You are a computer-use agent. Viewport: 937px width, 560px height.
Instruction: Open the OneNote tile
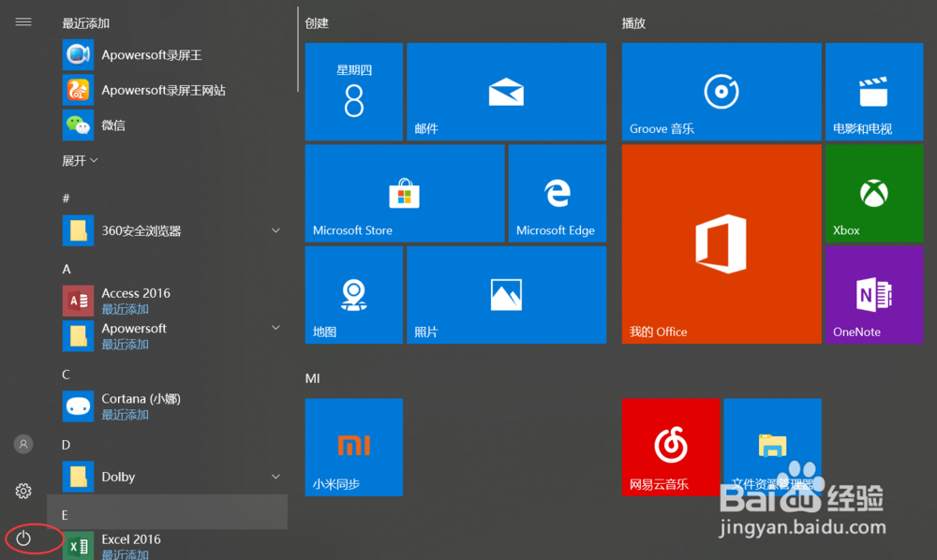coord(873,294)
